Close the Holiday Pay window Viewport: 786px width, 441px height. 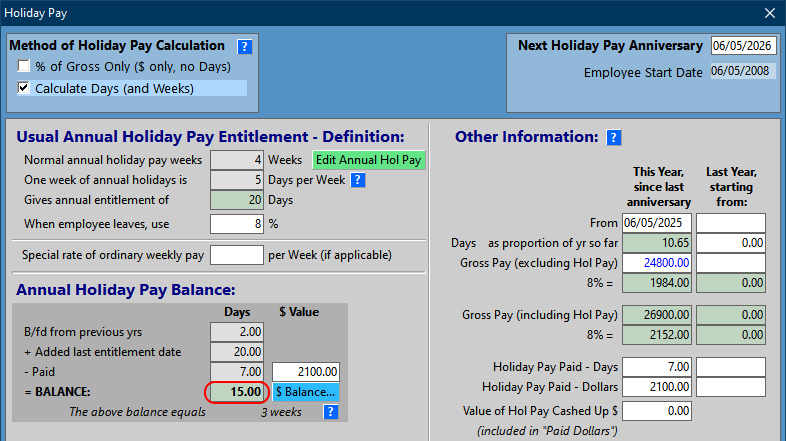[x=770, y=13]
